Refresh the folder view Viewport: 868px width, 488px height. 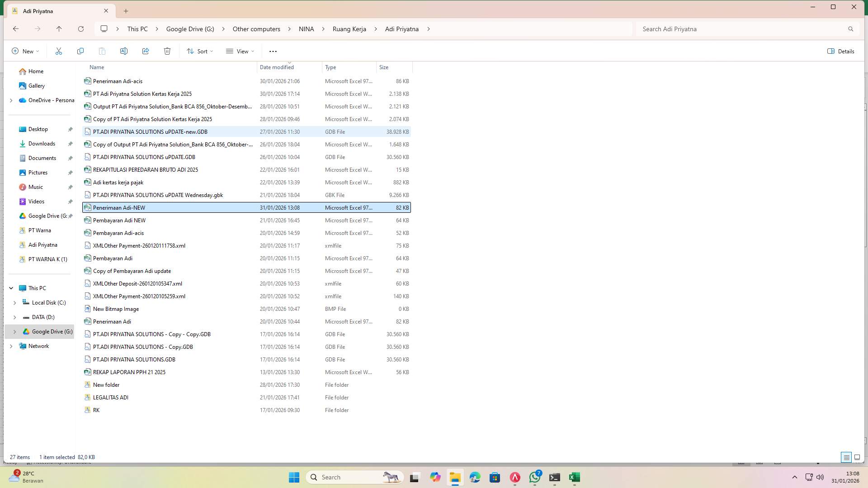coord(81,28)
